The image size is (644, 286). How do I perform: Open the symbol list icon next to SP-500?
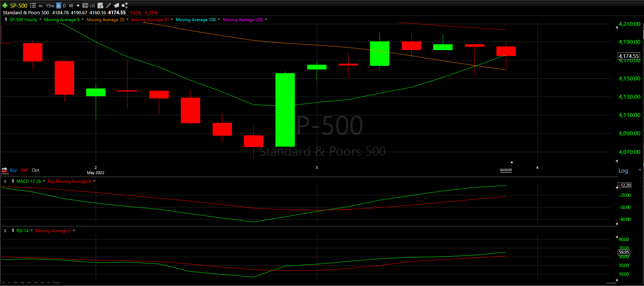click(33, 5)
